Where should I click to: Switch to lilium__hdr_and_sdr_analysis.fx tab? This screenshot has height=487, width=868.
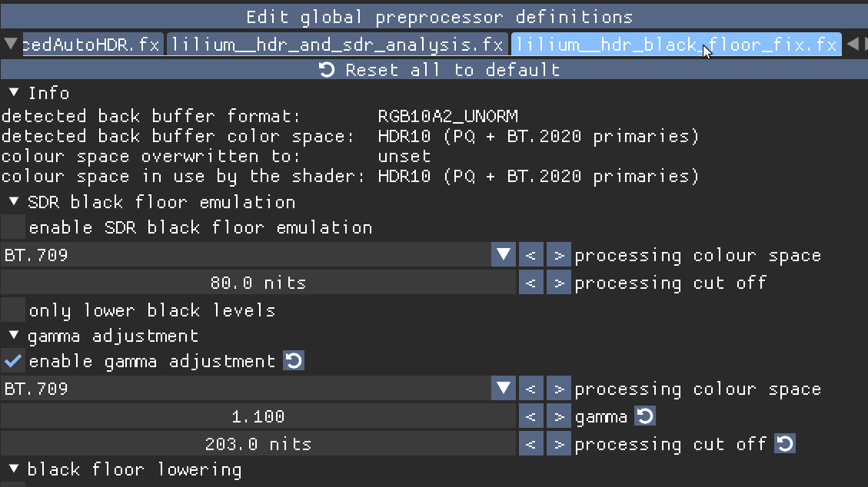tap(337, 45)
